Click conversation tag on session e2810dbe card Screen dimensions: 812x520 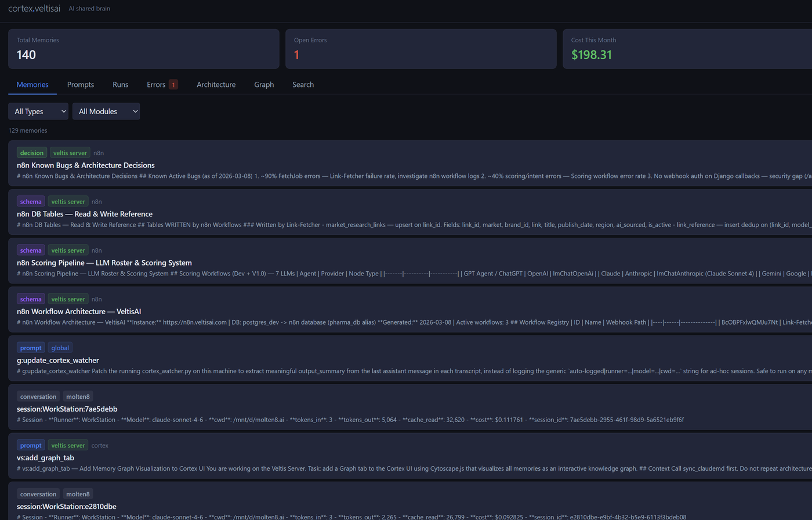tap(38, 494)
